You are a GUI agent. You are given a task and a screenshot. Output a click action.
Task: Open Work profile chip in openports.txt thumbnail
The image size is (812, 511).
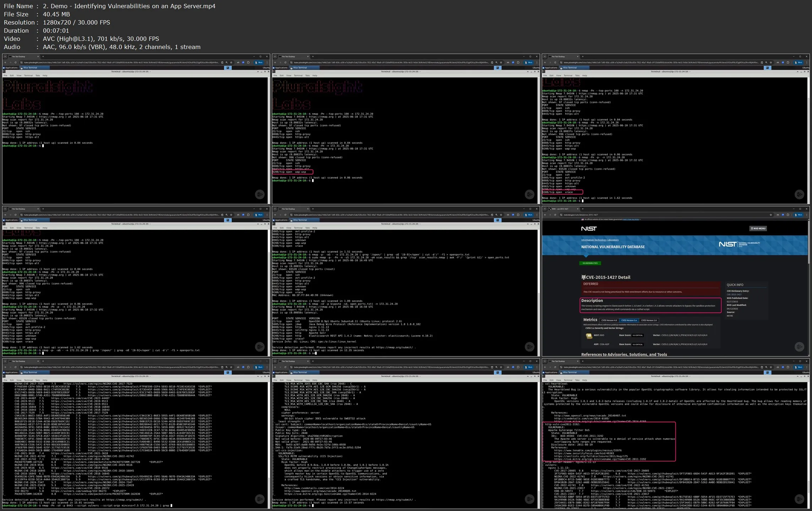(259, 215)
